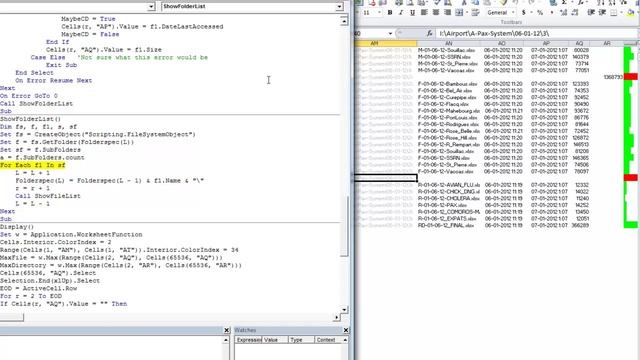Align cell text left in Excel
Screen dimensions: 640x360
click(x=424, y=13)
